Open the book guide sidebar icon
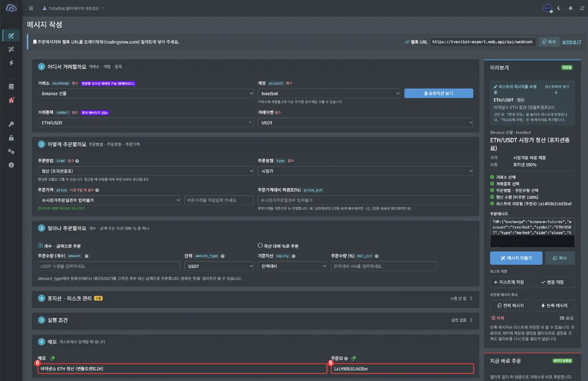 click(11, 87)
